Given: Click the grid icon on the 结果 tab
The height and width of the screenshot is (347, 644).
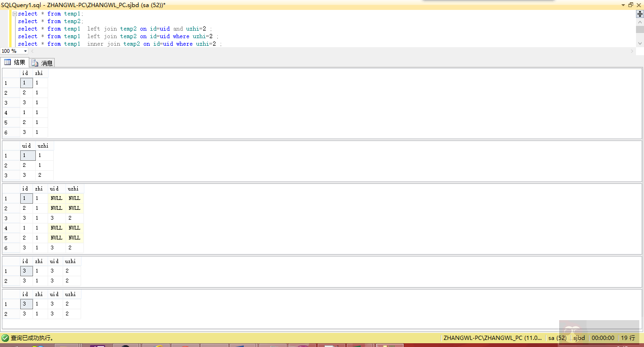Looking at the screenshot, I should 8,62.
